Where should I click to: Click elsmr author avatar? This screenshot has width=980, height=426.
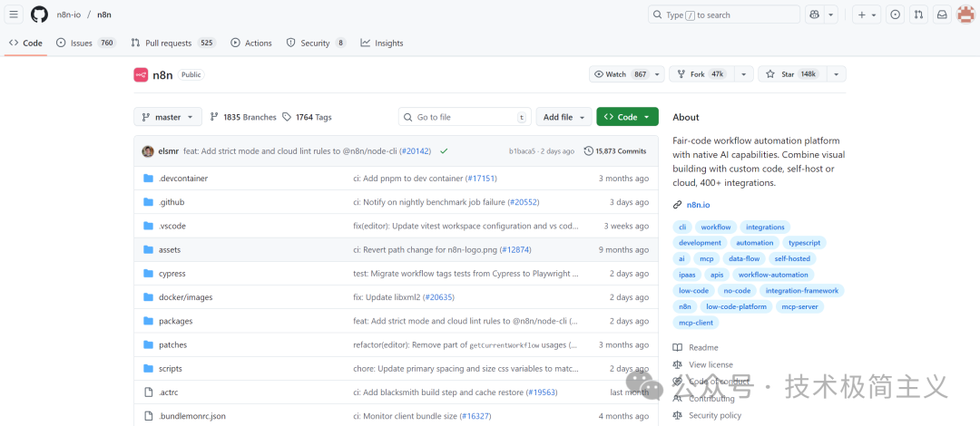click(148, 151)
